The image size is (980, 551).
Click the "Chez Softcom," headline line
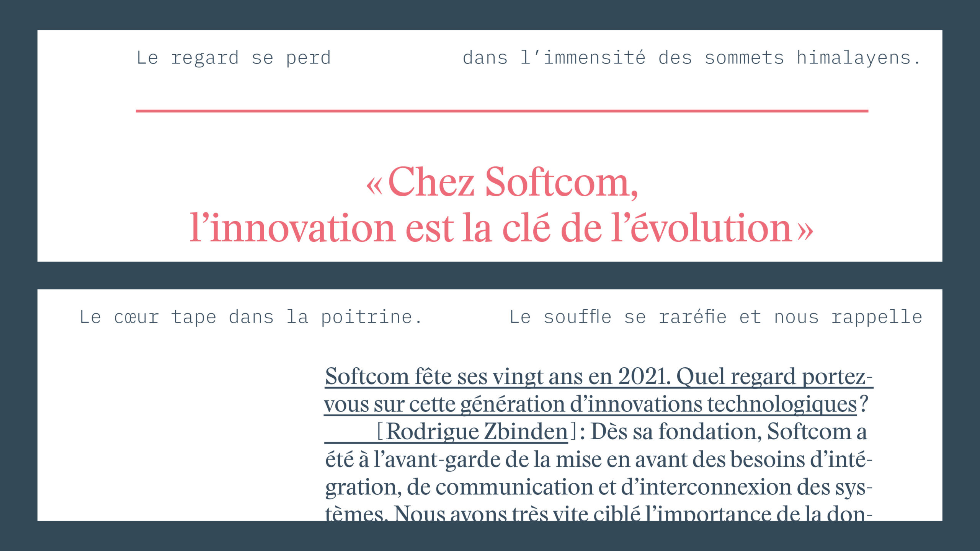point(513,182)
